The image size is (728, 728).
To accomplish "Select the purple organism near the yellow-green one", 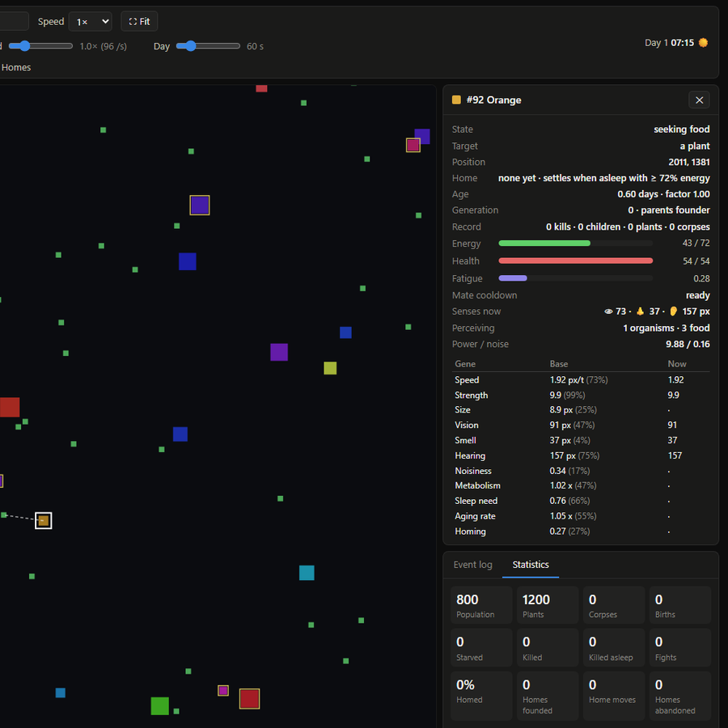I will pos(279,353).
